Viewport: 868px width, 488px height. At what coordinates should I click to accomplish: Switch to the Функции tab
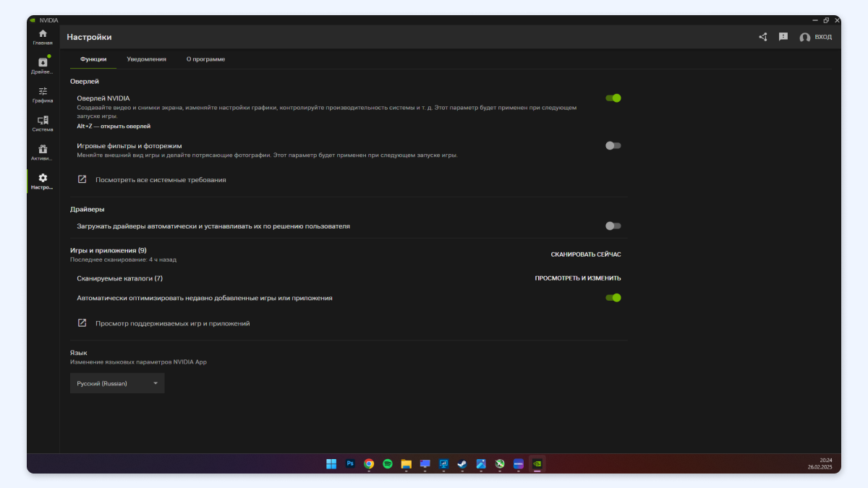(93, 59)
